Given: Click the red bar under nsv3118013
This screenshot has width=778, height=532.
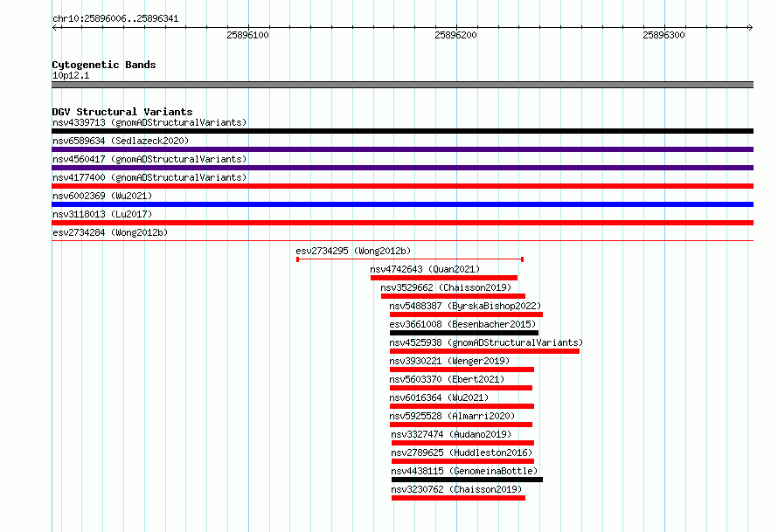Looking at the screenshot, I should [402, 223].
